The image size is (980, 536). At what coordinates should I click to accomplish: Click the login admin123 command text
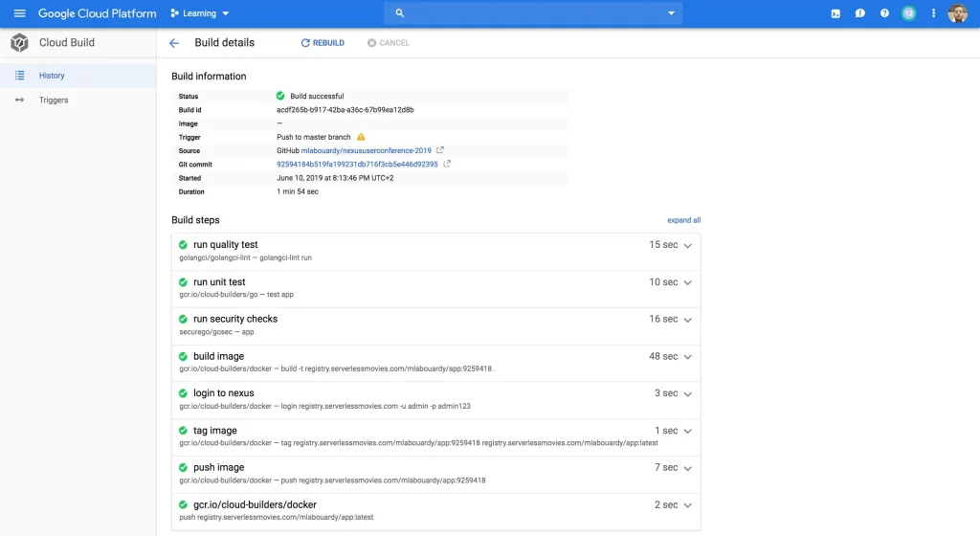pos(375,406)
